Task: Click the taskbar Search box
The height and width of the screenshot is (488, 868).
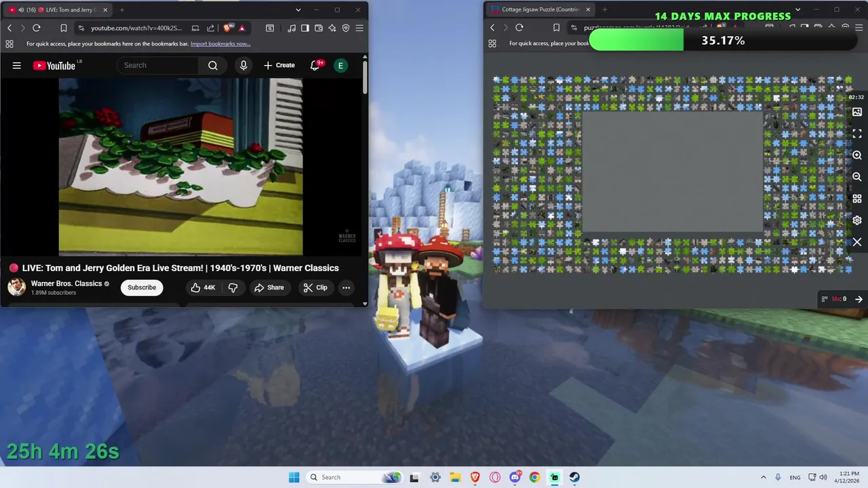Action: pos(354,477)
